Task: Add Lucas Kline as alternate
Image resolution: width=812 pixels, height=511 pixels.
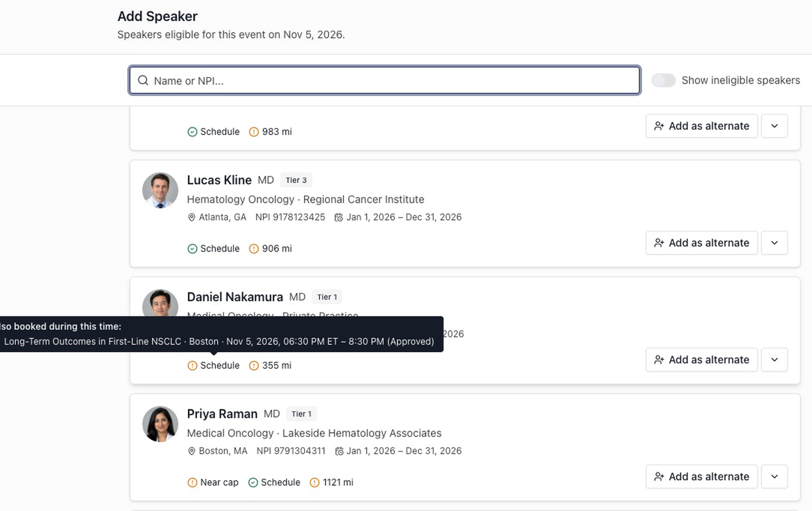Action: 701,243
